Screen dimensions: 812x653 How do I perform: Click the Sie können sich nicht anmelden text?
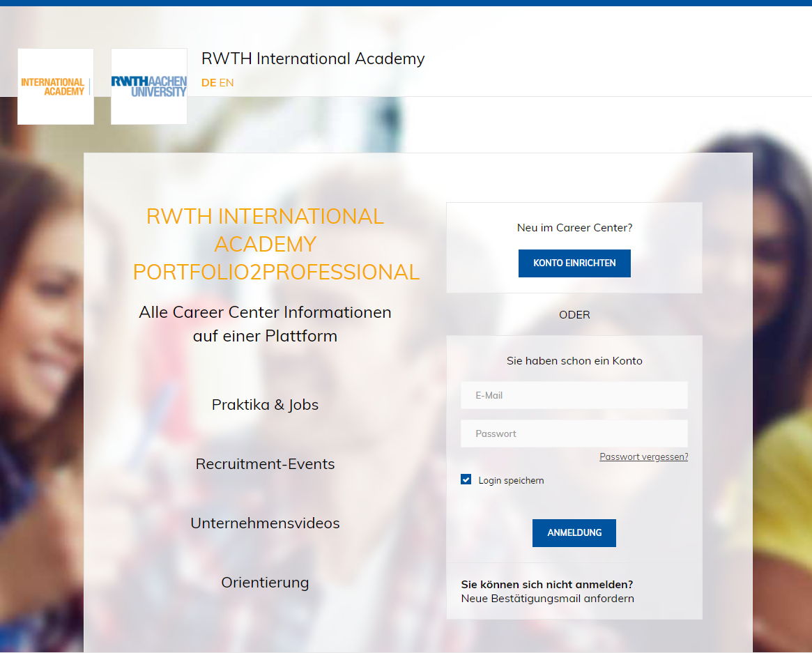(x=546, y=584)
